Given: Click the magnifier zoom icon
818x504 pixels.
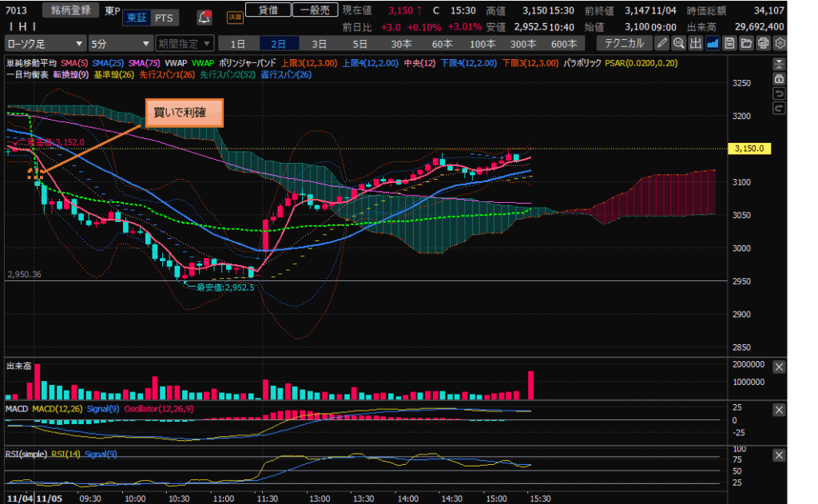Looking at the screenshot, I should click(678, 43).
